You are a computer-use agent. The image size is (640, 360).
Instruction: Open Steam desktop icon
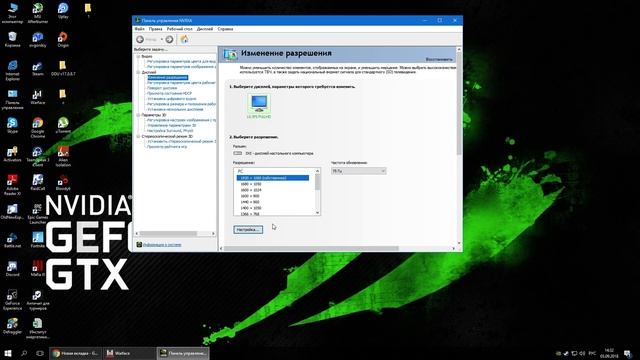pos(38,68)
